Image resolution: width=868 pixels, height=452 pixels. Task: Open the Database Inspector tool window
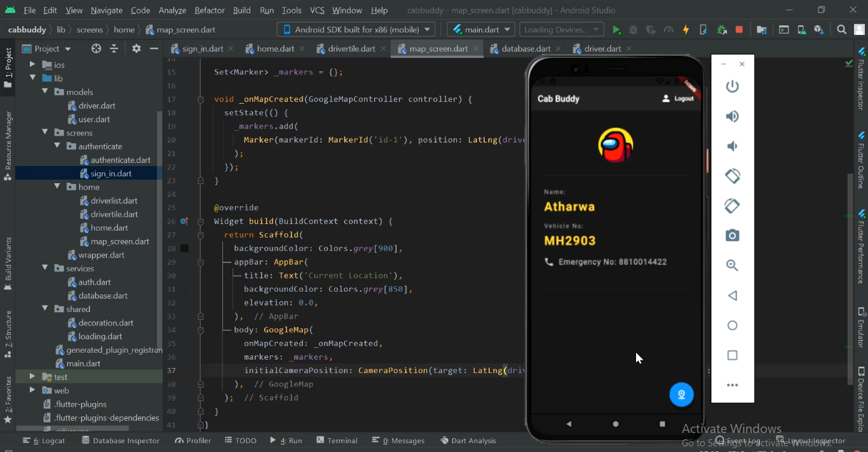119,441
